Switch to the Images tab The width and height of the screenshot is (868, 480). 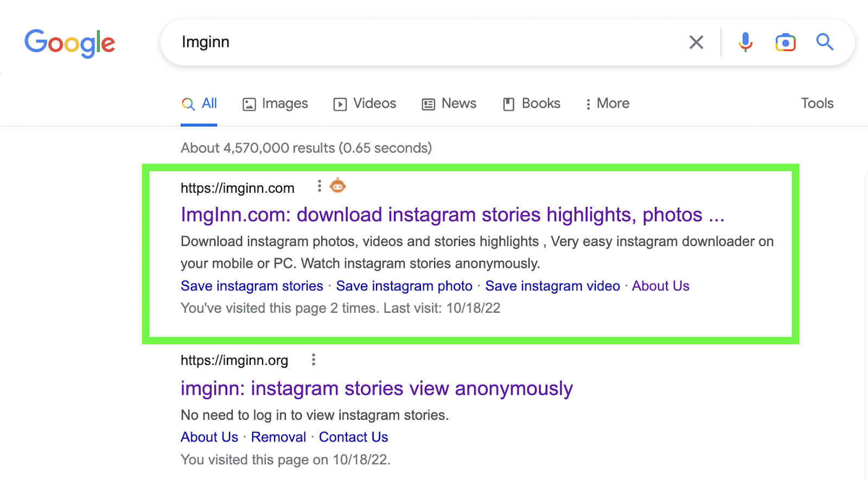(275, 103)
